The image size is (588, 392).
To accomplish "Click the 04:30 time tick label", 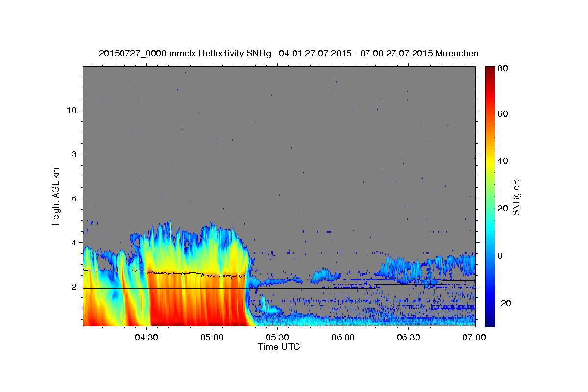I will click(x=147, y=338).
